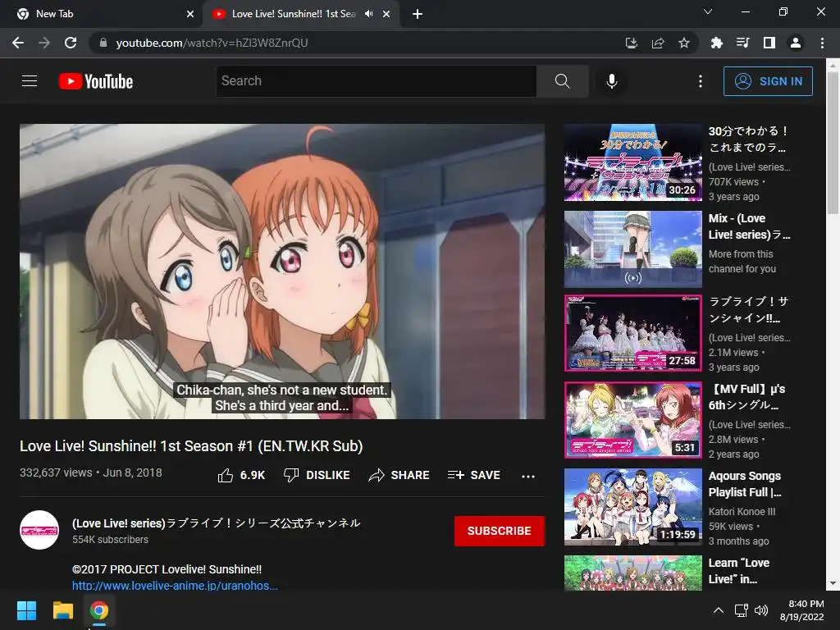This screenshot has height=630, width=840.
Task: Click 332,637 views text
Action: point(56,472)
